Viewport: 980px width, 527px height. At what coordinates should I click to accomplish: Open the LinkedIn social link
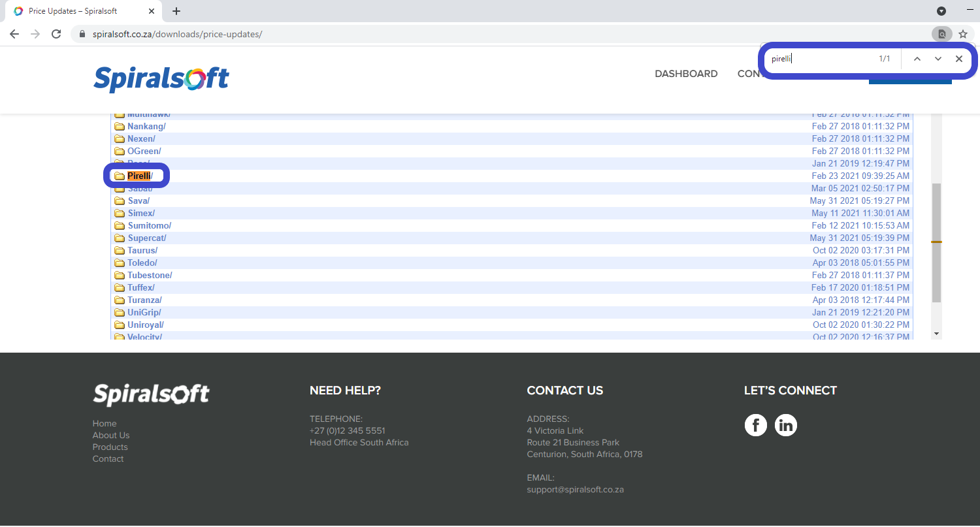pyautogui.click(x=786, y=425)
